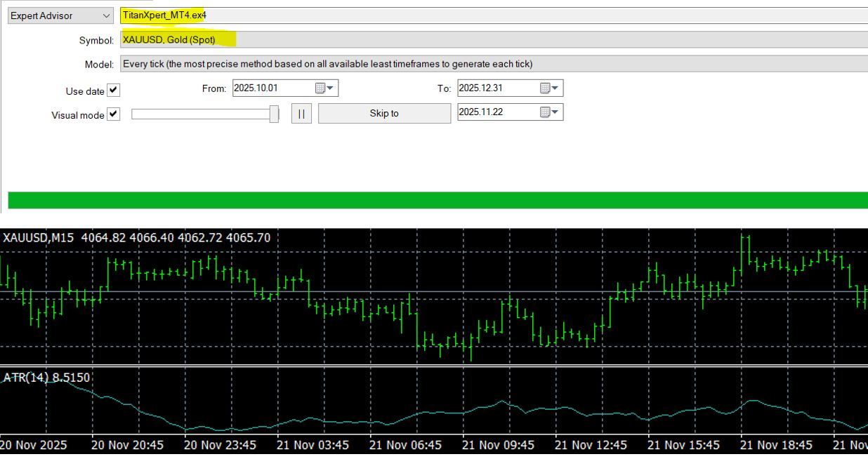Click the Skip to date field 2025.11.22
This screenshot has width=868, height=459.
[496, 112]
